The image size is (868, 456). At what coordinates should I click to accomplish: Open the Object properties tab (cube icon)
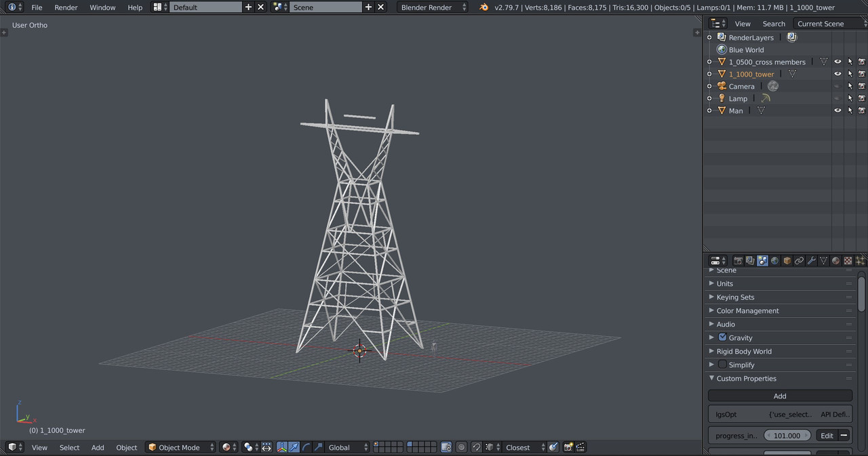click(787, 261)
